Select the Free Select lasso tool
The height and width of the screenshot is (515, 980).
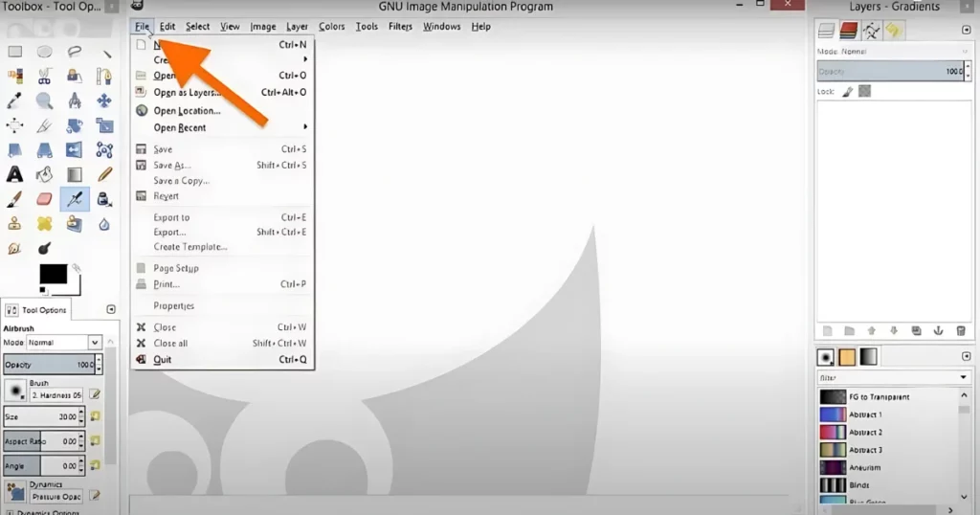tap(75, 52)
